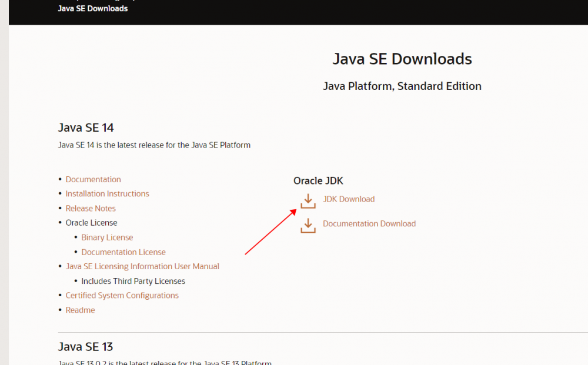This screenshot has width=588, height=365.
Task: Click the Oracle License list item text
Action: pyautogui.click(x=92, y=223)
